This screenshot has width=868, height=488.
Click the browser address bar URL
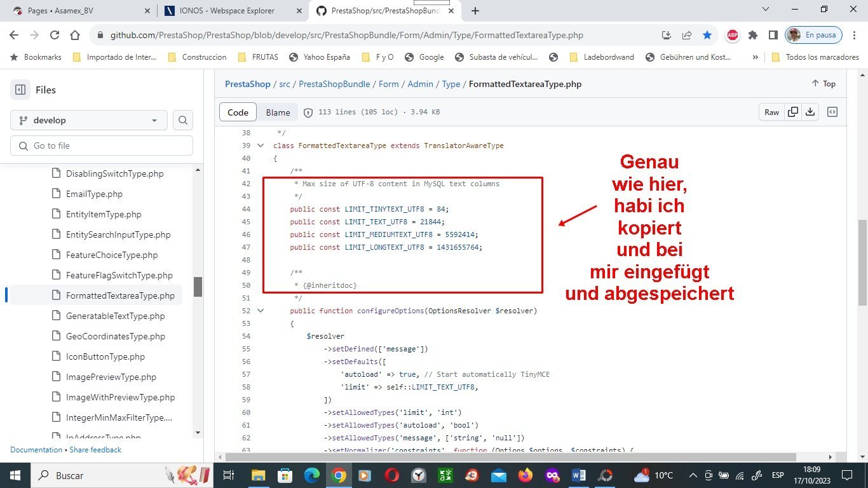346,36
